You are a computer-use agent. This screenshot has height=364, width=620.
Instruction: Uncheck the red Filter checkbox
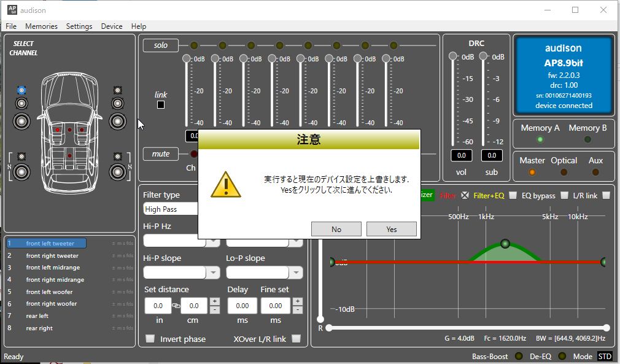465,195
